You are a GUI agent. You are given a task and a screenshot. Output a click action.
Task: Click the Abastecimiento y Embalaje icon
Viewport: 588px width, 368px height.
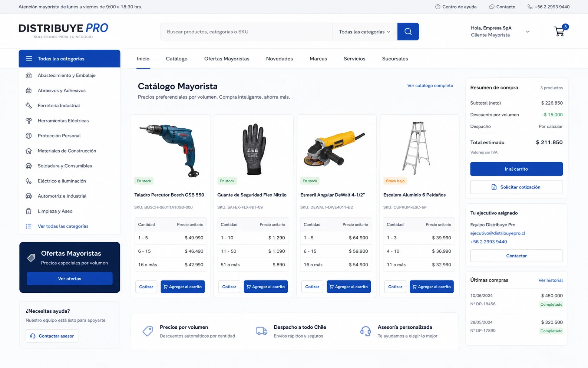(29, 75)
